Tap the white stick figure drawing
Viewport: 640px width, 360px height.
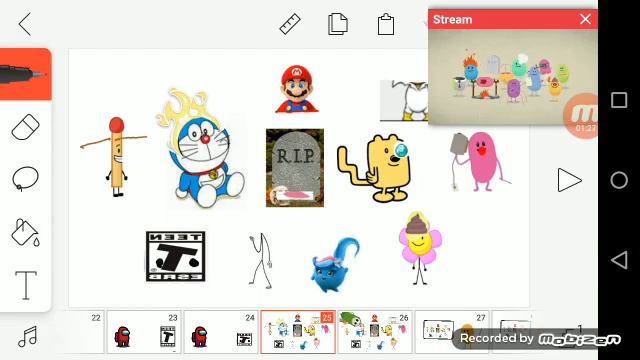tap(261, 260)
